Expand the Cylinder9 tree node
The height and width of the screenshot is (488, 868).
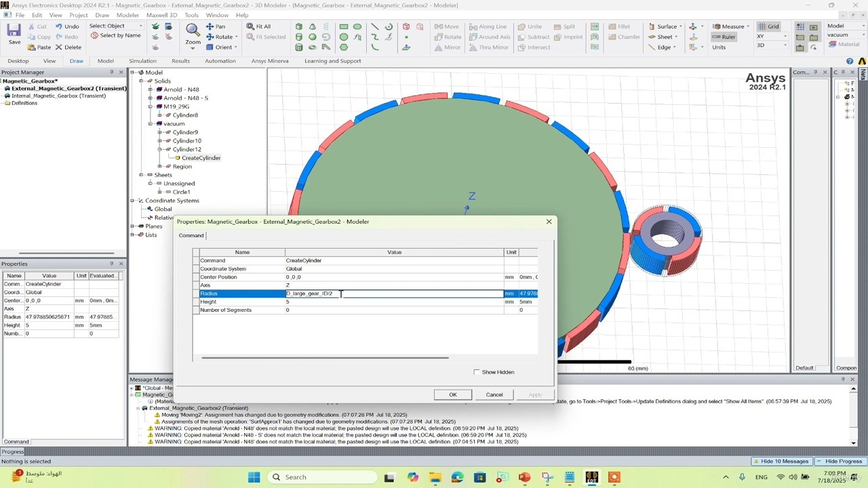159,132
